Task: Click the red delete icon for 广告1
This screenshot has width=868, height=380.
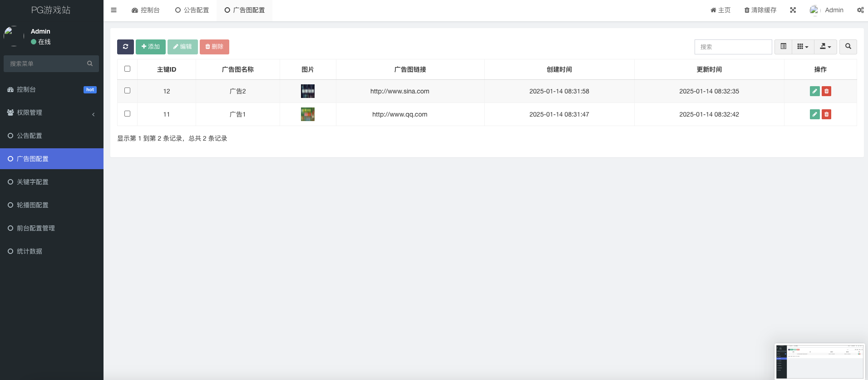Action: pyautogui.click(x=826, y=114)
